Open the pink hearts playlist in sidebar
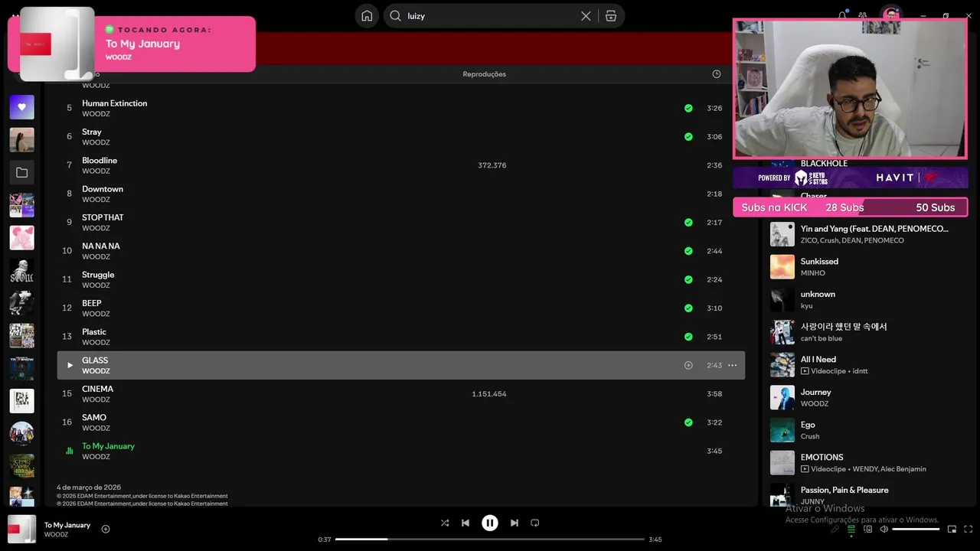Viewport: 980px width, 551px height. 21,238
